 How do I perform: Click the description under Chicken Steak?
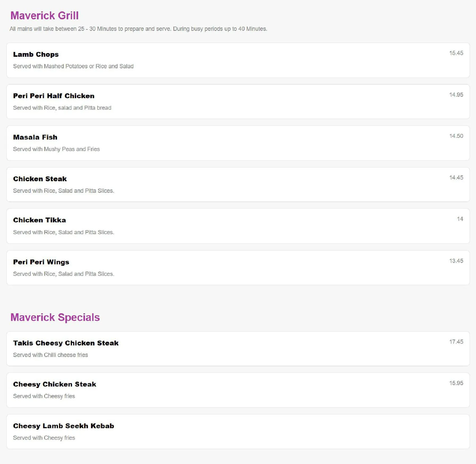click(64, 191)
